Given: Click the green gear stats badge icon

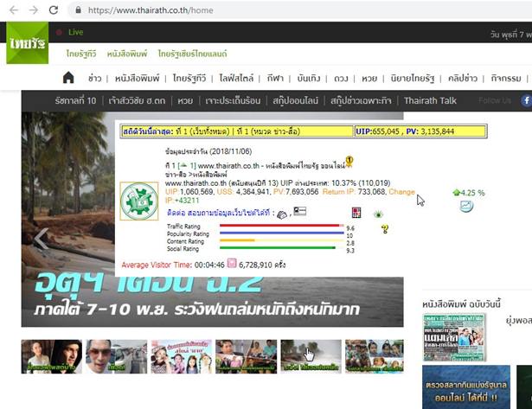Looking at the screenshot, I should click(139, 201).
